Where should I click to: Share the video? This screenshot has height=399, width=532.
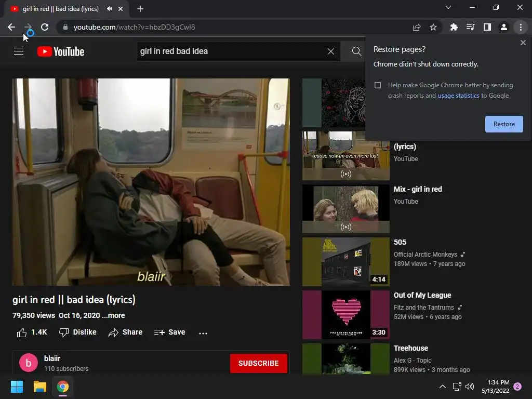tap(125, 332)
